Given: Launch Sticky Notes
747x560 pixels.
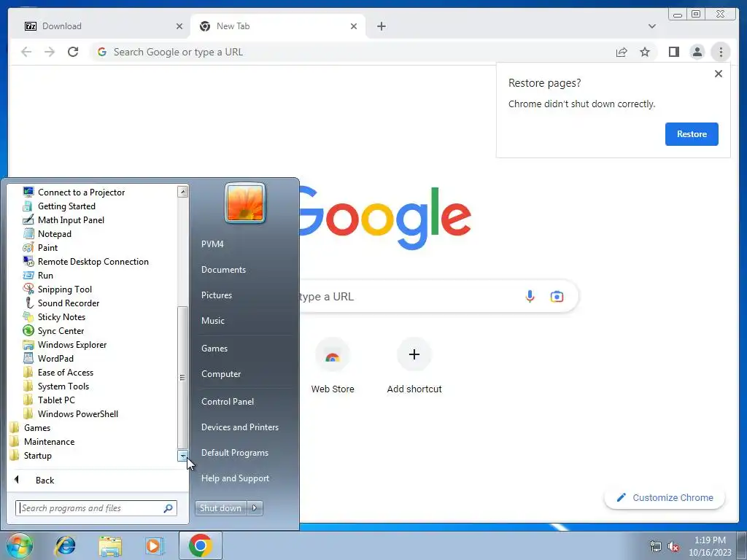Looking at the screenshot, I should pyautogui.click(x=54, y=316).
